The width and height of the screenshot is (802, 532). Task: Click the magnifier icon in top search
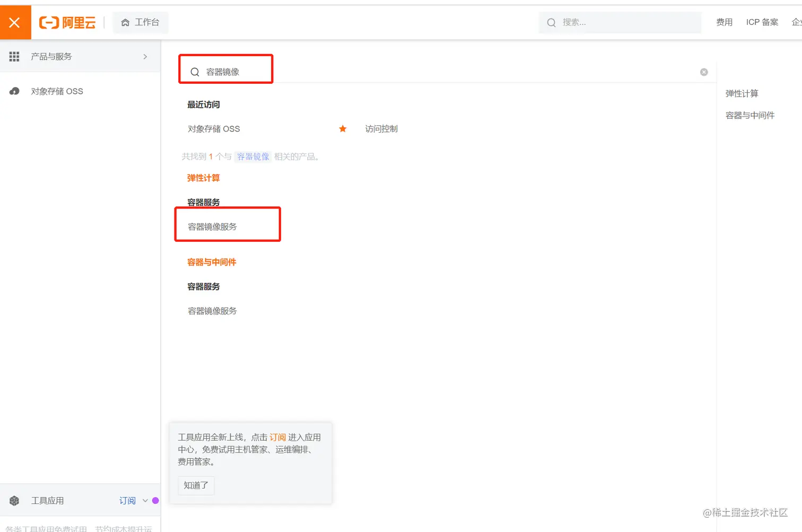(x=552, y=22)
